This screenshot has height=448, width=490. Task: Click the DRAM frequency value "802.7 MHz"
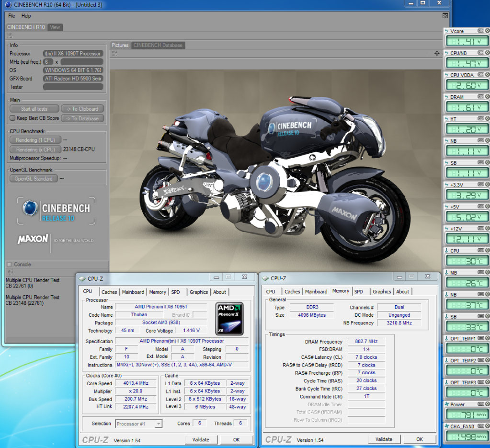[x=366, y=342]
